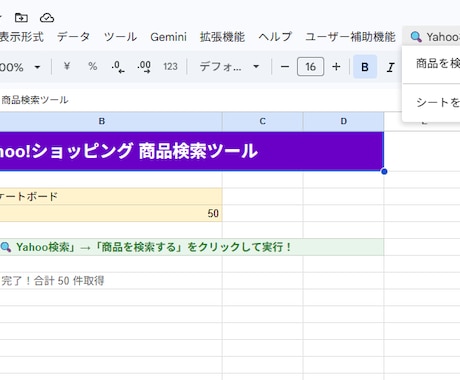Select column B header
Screen dimensions: 460x380
pos(102,121)
